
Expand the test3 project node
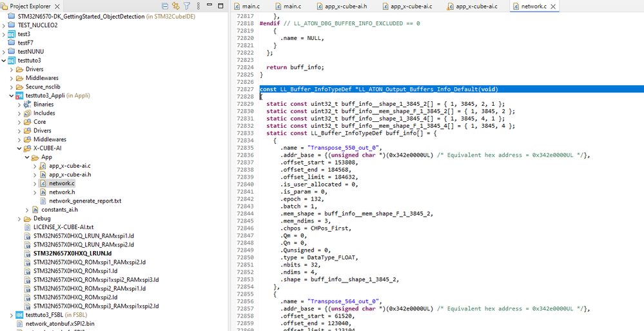coord(4,34)
